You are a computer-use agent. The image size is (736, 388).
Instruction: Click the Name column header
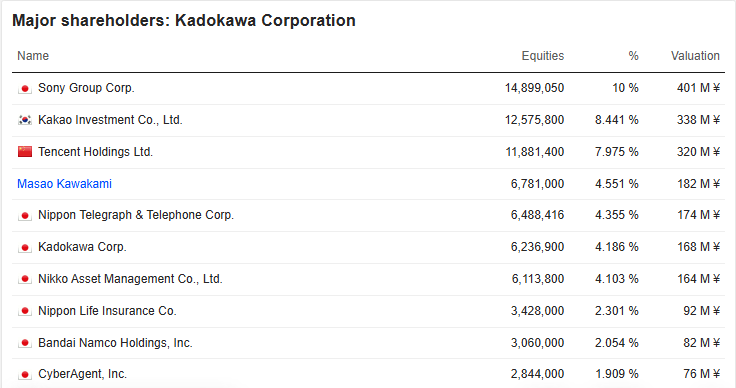(x=33, y=56)
